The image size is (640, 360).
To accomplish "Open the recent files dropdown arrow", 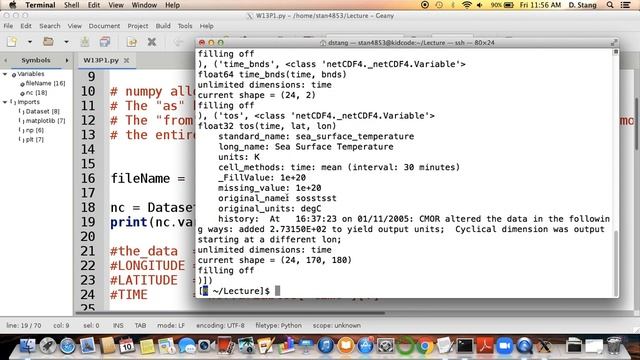I will click(66, 42).
